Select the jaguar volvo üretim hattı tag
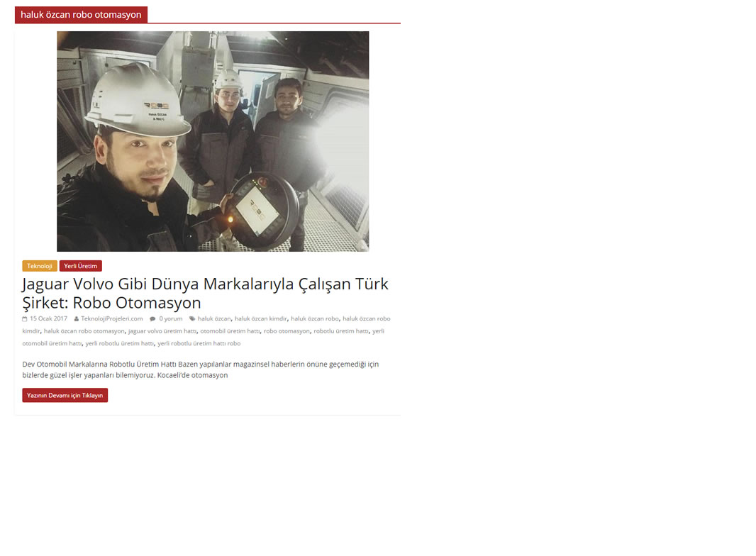Image resolution: width=756 pixels, height=556 pixels. (162, 331)
